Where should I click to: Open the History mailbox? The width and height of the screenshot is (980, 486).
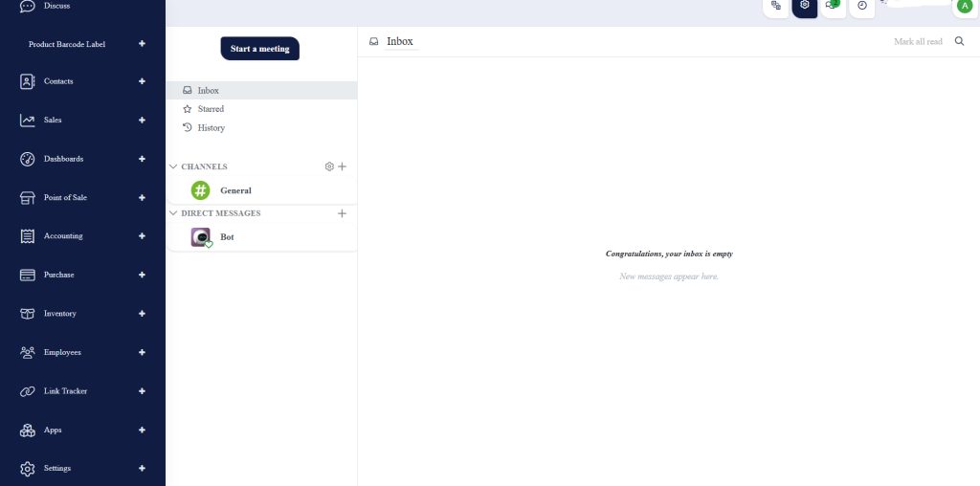coord(211,127)
